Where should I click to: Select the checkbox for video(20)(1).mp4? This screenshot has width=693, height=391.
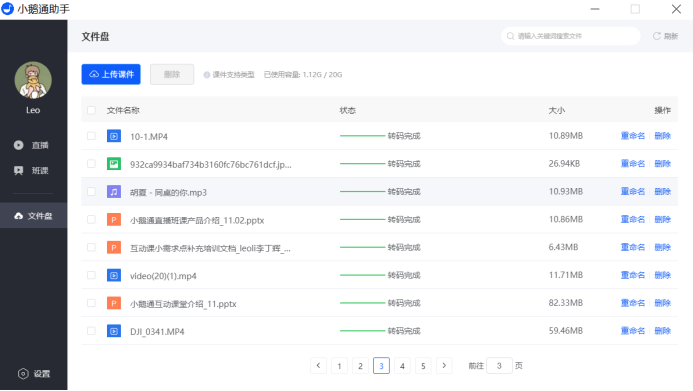coord(91,275)
